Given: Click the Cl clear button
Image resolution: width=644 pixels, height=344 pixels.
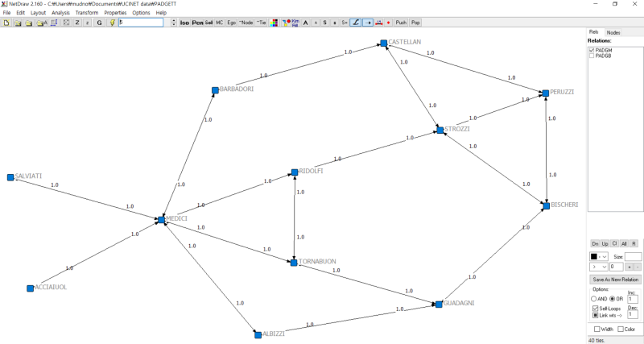Looking at the screenshot, I should pos(614,244).
